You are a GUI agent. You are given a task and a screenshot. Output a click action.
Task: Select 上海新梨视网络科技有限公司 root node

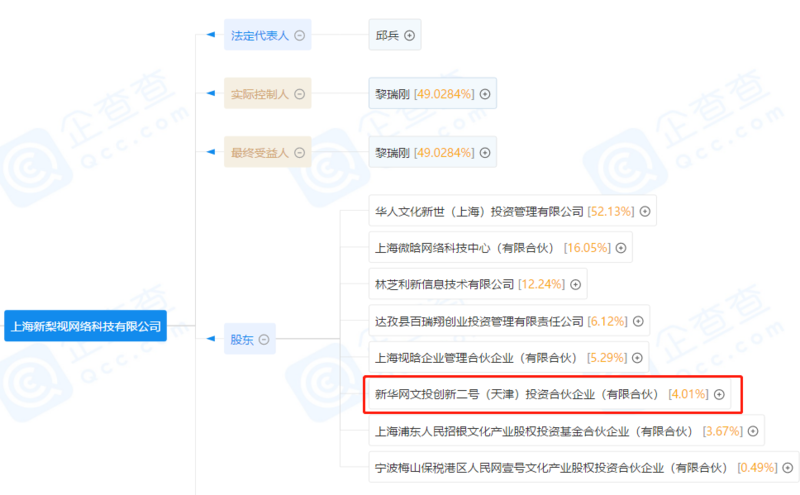click(84, 325)
